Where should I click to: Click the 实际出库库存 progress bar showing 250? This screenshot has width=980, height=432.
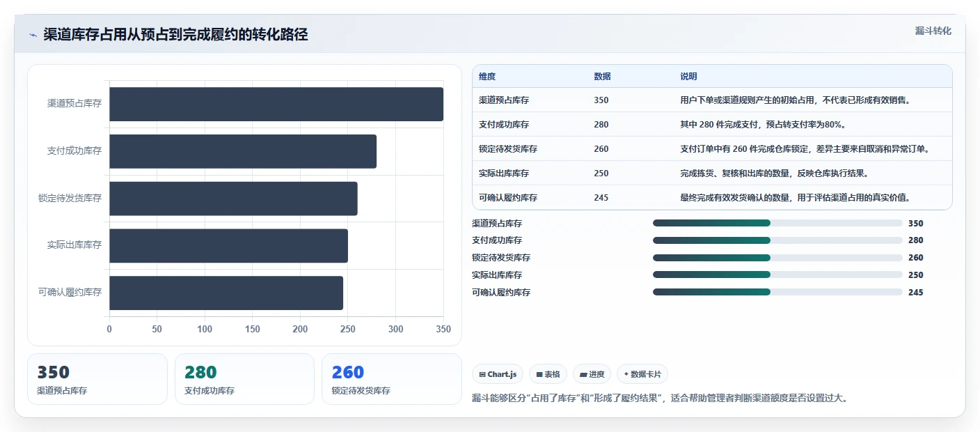tap(777, 275)
